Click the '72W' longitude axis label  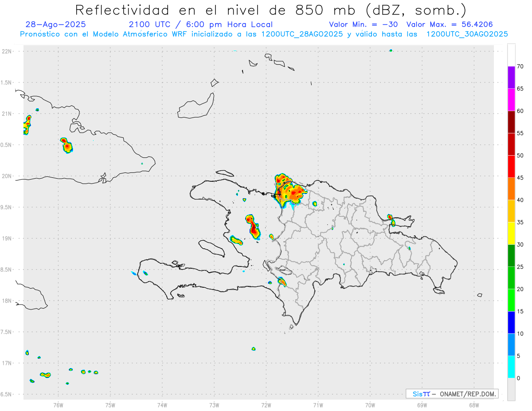tap(266, 405)
